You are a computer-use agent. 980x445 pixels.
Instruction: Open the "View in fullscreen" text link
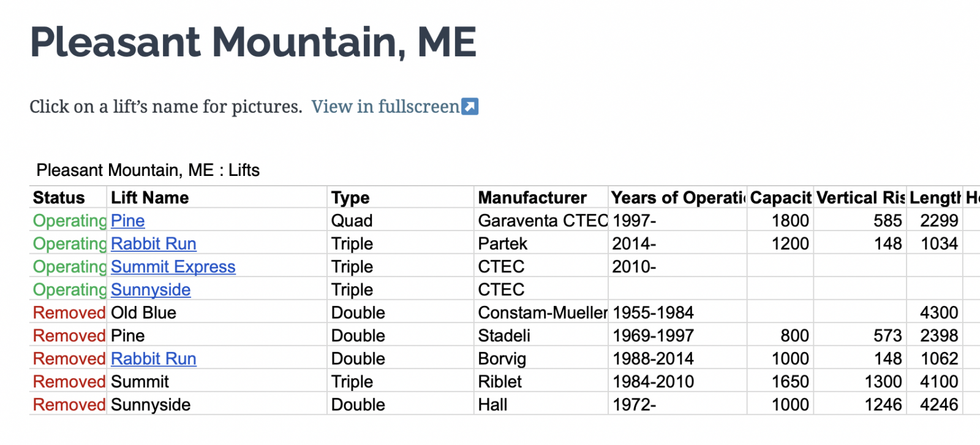click(385, 107)
